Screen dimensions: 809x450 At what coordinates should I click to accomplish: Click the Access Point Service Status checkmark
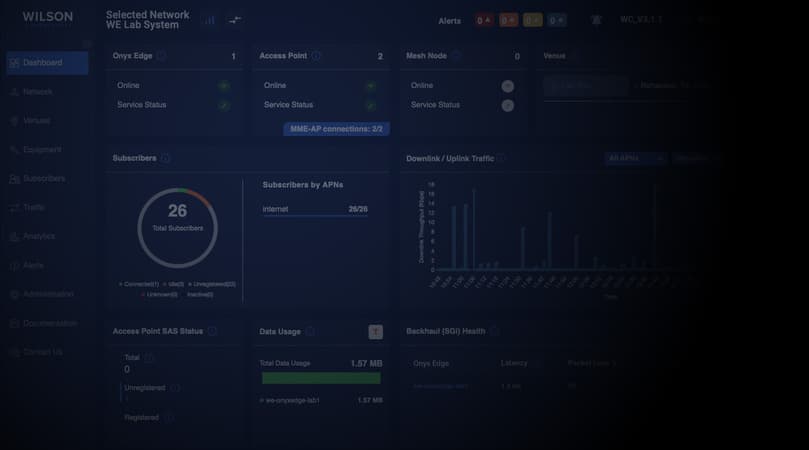tap(370, 105)
